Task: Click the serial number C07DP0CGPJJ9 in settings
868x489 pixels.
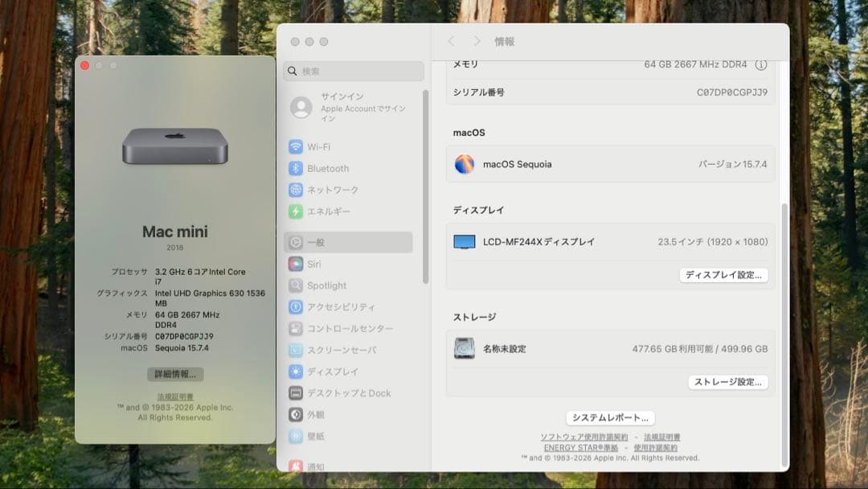Action: [x=732, y=92]
